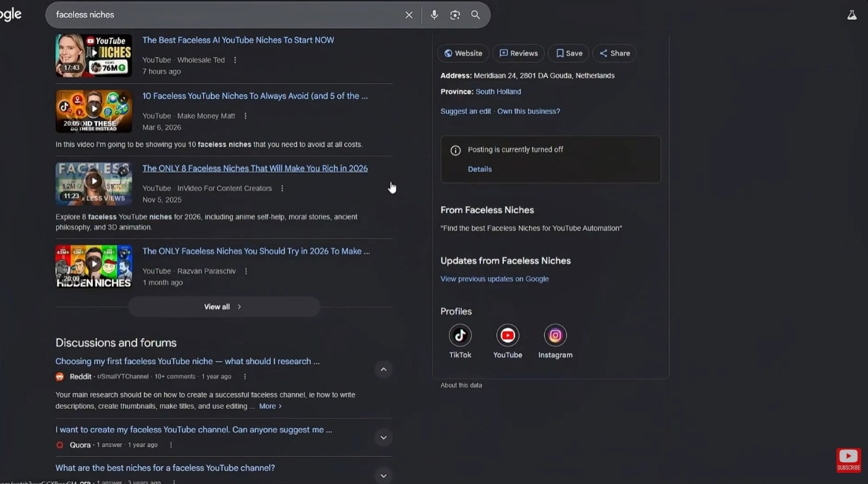Open 'The Best Faceless AI YouTube Niches' video link
This screenshot has width=868, height=484.
238,40
